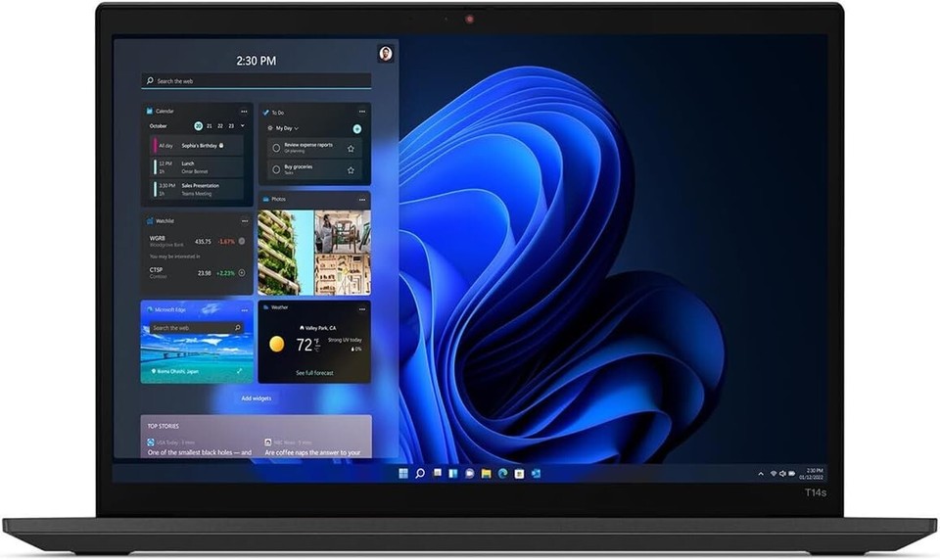940x560 pixels.
Task: Mark Review expense reports task complete
Action: coord(276,148)
